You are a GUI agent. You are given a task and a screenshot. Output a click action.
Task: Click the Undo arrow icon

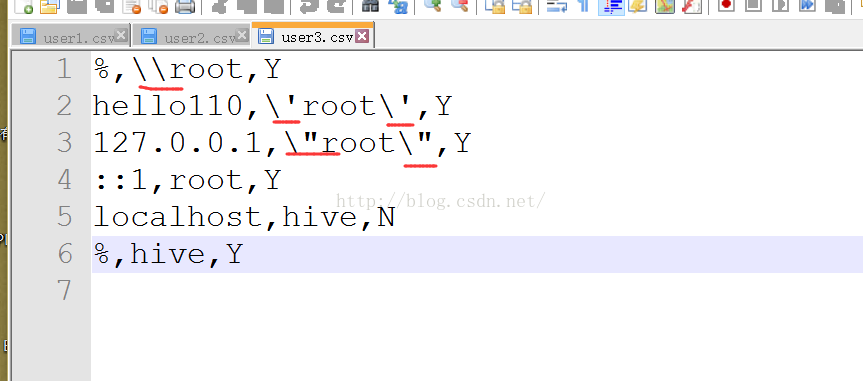click(x=309, y=6)
